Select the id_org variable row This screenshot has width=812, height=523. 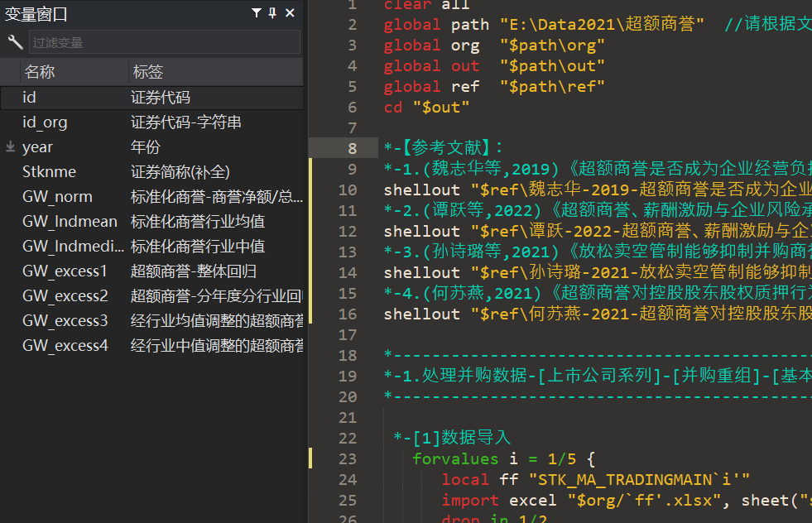coord(151,122)
